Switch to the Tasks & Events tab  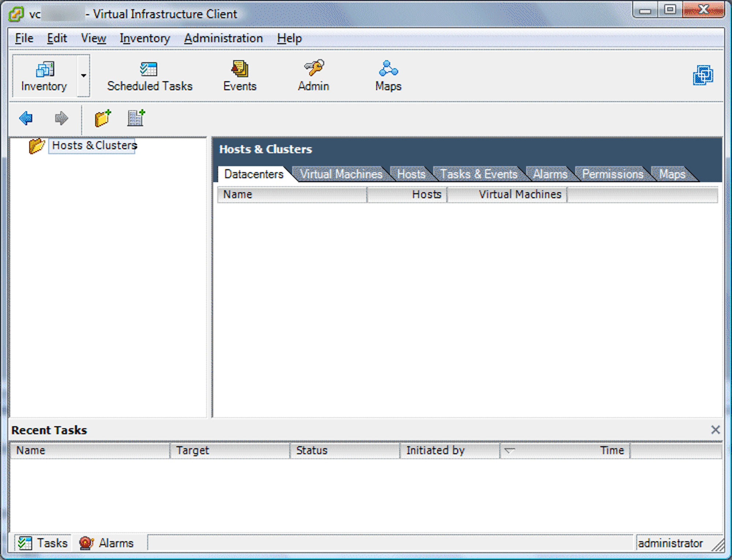(479, 174)
